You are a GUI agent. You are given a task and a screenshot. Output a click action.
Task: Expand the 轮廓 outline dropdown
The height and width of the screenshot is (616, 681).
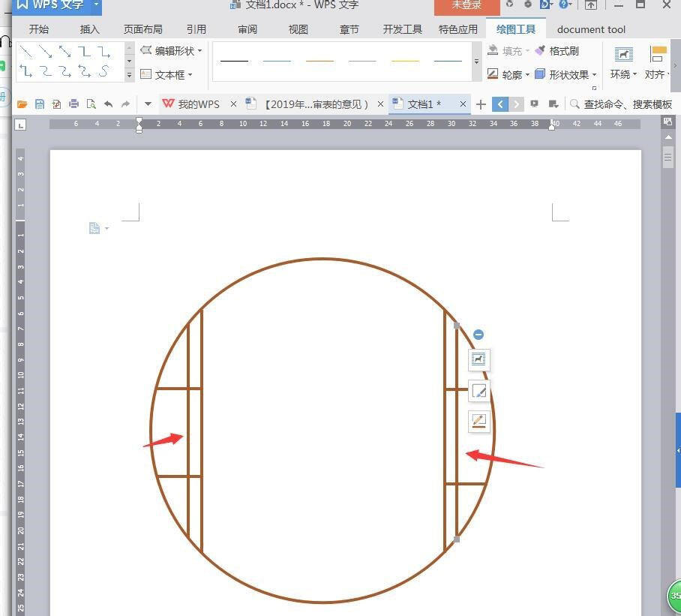click(508, 74)
